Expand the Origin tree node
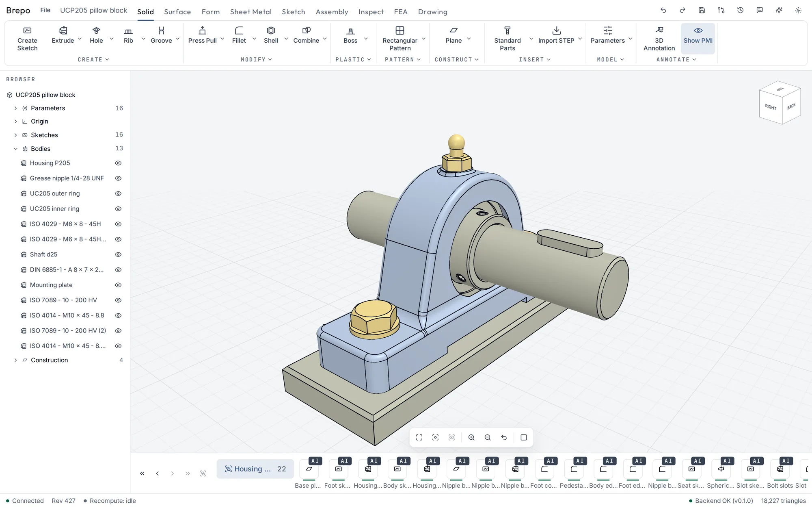 (15, 122)
